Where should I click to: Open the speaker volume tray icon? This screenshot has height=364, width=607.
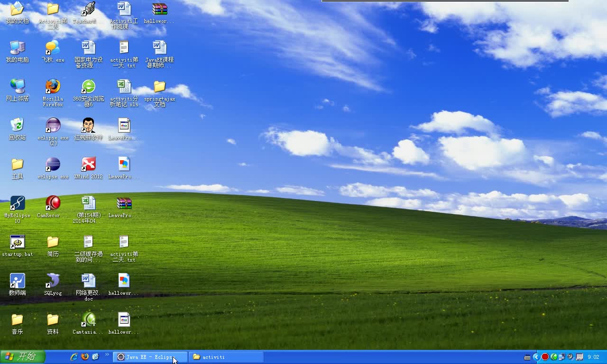pos(570,357)
